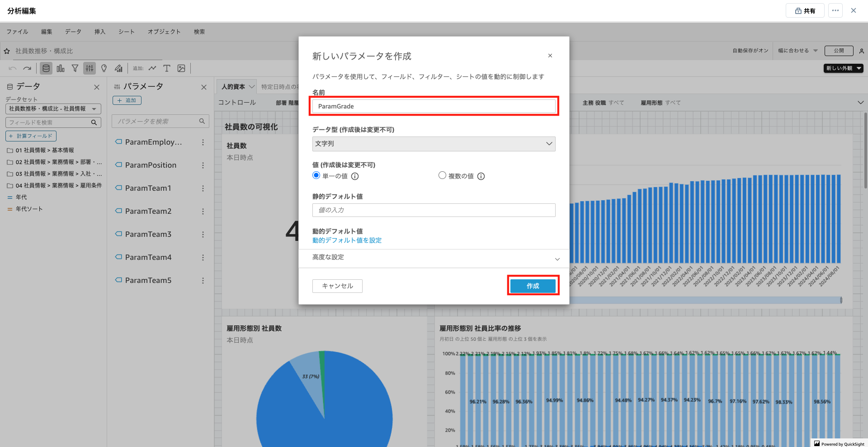Open the オブジェクト menu
868x447 pixels.
pyautogui.click(x=164, y=32)
